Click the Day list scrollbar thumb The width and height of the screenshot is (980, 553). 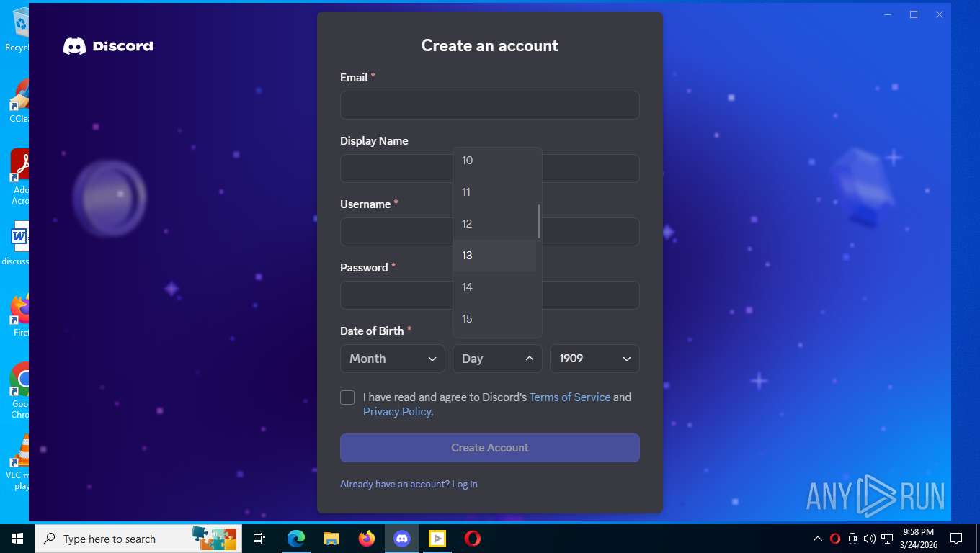539,222
